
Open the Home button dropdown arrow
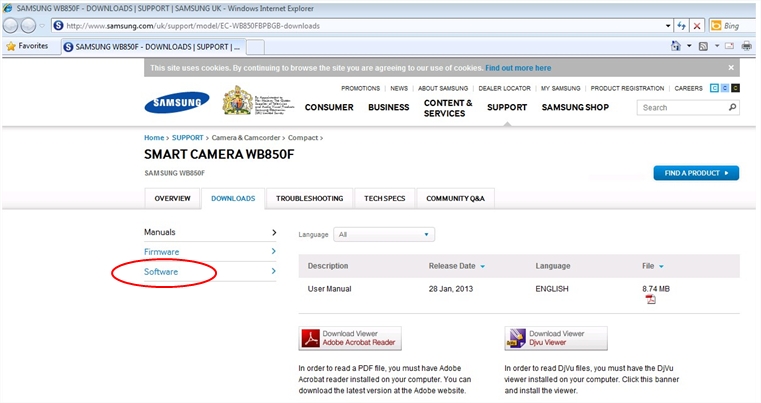click(x=689, y=46)
